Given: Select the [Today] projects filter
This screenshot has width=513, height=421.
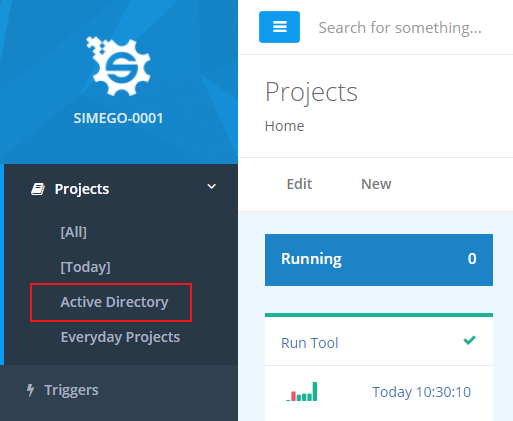Looking at the screenshot, I should coord(86,267).
